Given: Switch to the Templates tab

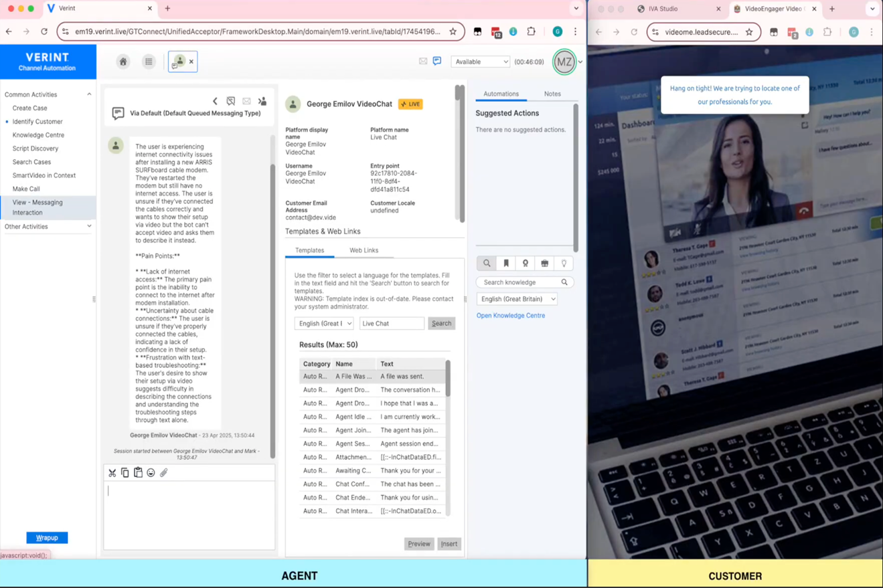Looking at the screenshot, I should click(x=310, y=250).
